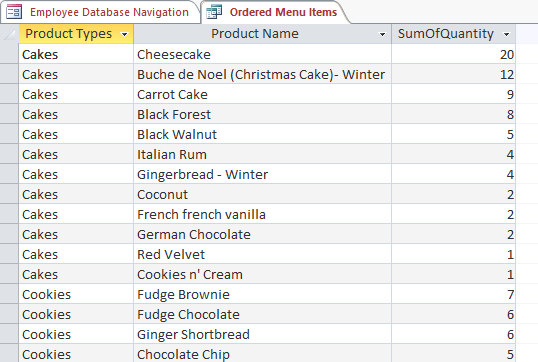Select the Product Types column header

(76, 34)
